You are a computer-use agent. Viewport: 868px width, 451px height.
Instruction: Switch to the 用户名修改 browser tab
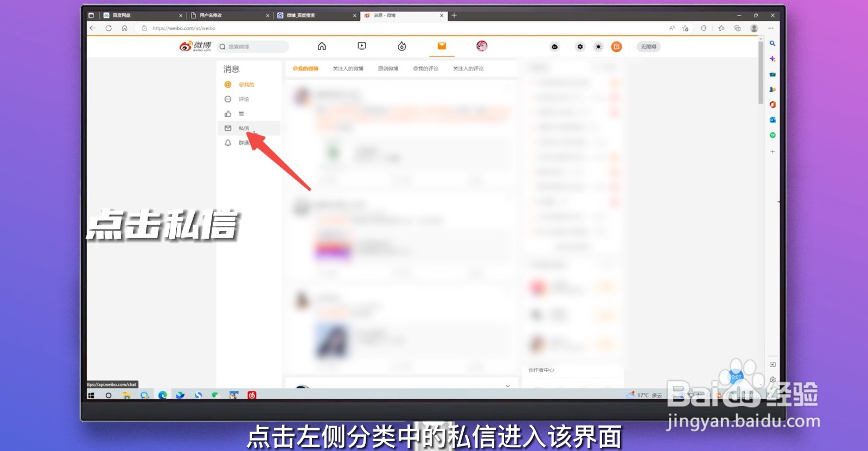point(229,15)
